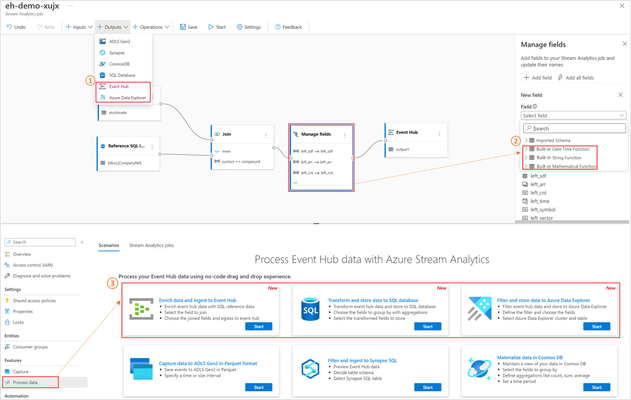Start Transform and store data to SQL database

pyautogui.click(x=428, y=326)
